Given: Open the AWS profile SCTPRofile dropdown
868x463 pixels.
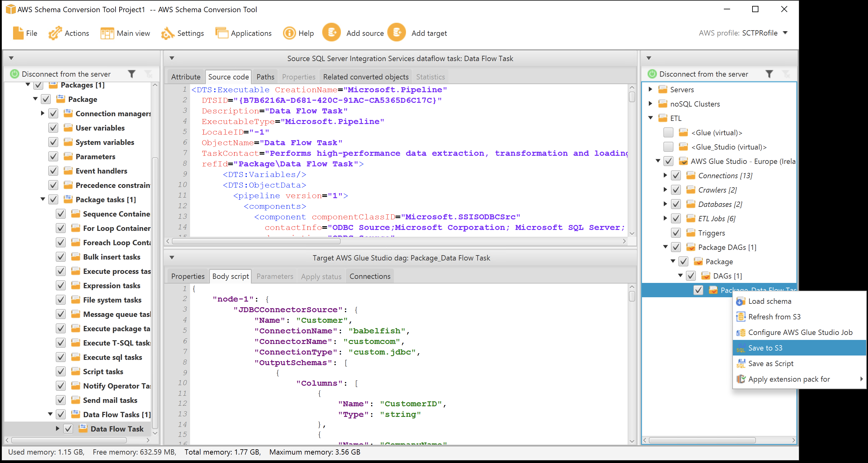Looking at the screenshot, I should point(786,33).
